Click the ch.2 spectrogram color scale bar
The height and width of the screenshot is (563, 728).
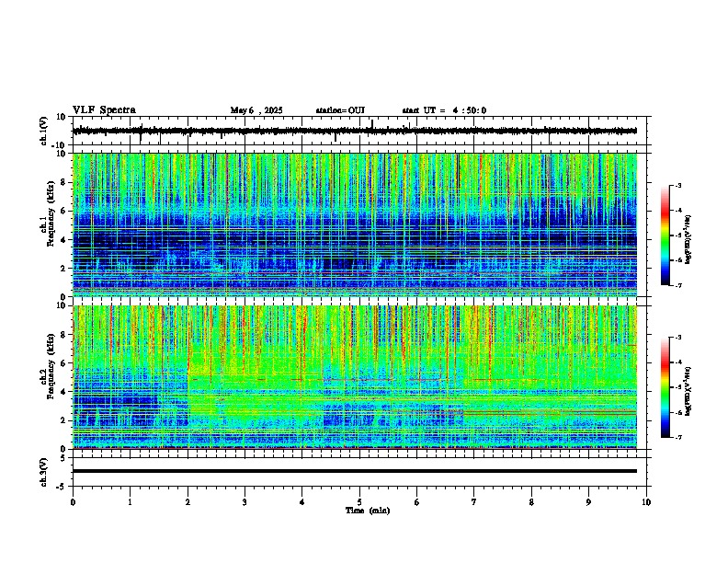(x=665, y=387)
